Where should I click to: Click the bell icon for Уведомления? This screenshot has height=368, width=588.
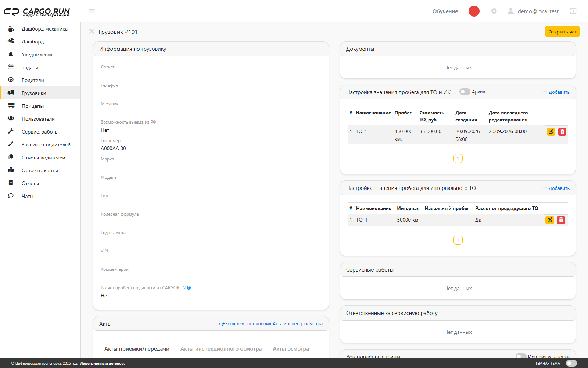(x=11, y=54)
